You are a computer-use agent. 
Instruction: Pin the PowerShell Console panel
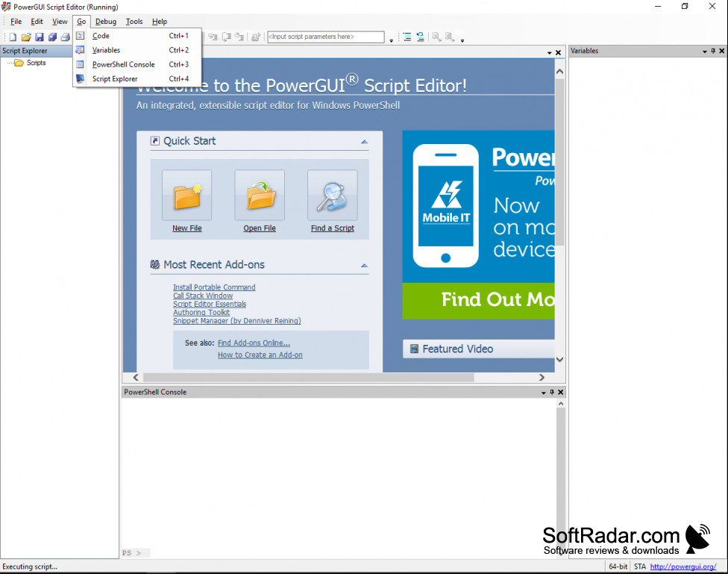552,392
